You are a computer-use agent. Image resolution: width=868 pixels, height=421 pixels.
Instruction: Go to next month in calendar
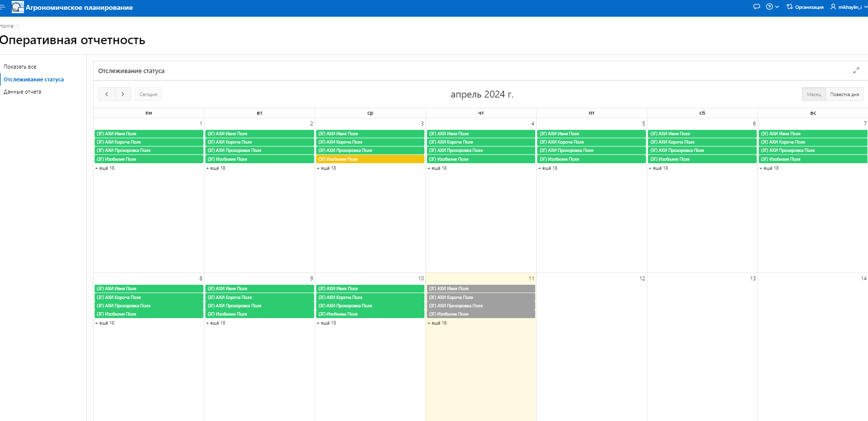point(123,94)
